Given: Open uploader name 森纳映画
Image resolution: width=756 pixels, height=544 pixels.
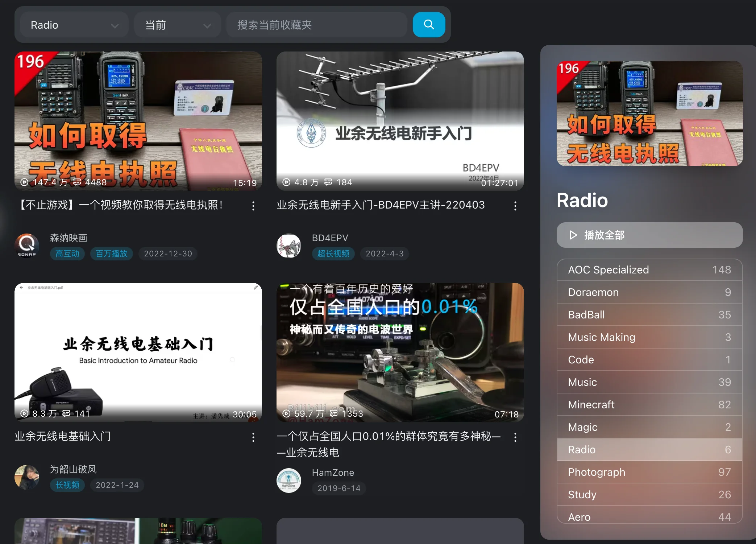Looking at the screenshot, I should click(68, 238).
